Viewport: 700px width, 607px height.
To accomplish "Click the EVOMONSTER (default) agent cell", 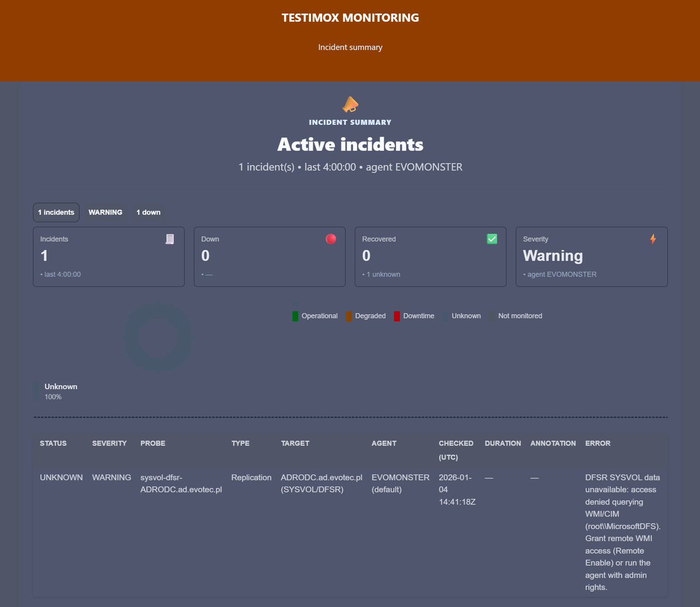I will tap(400, 483).
